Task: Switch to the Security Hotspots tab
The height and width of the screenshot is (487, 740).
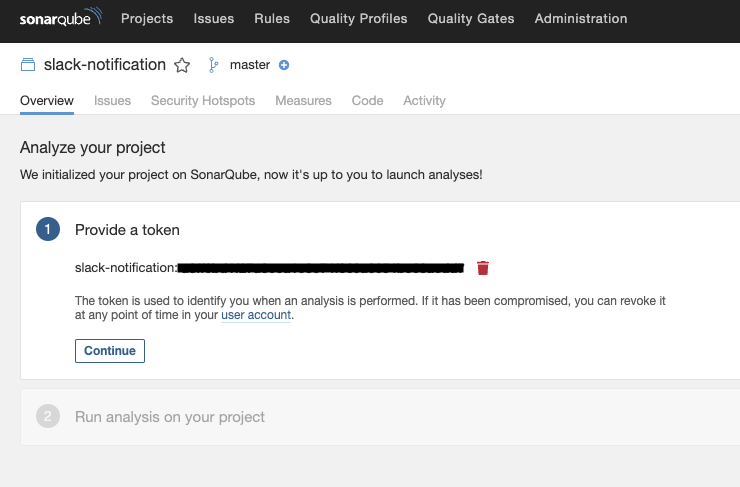Action: coord(203,101)
